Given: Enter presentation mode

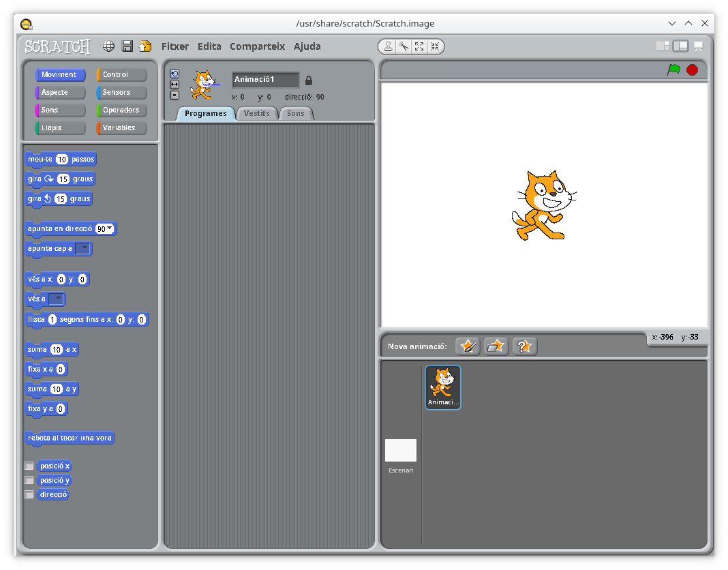Looking at the screenshot, I should 698,46.
